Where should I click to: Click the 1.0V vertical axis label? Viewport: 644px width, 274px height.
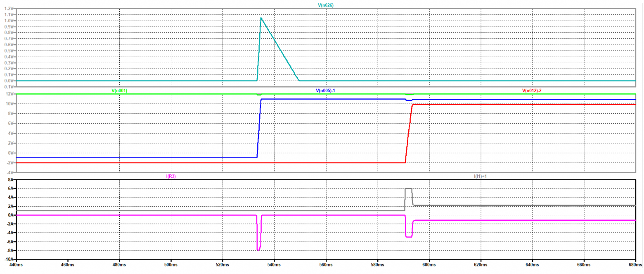8,20
